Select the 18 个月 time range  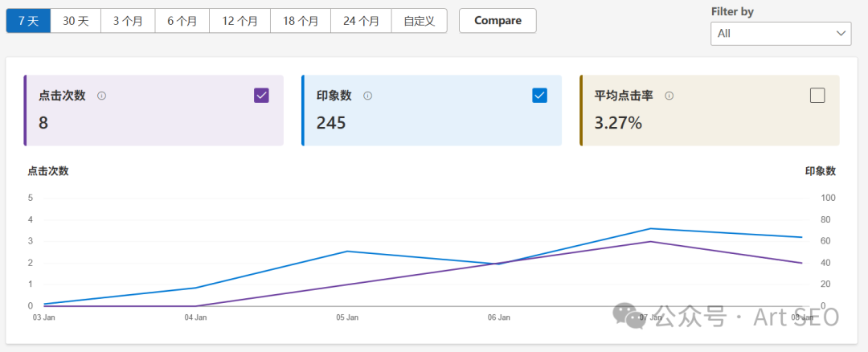(x=301, y=21)
